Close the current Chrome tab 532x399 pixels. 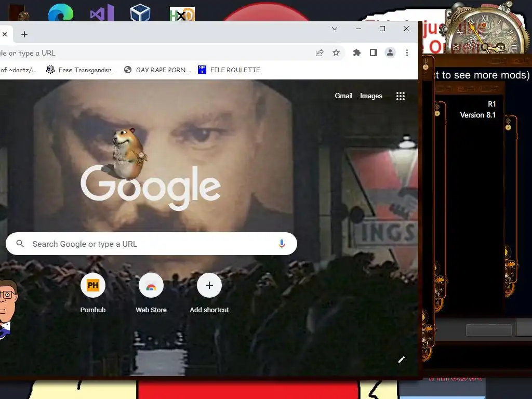pyautogui.click(x=5, y=34)
